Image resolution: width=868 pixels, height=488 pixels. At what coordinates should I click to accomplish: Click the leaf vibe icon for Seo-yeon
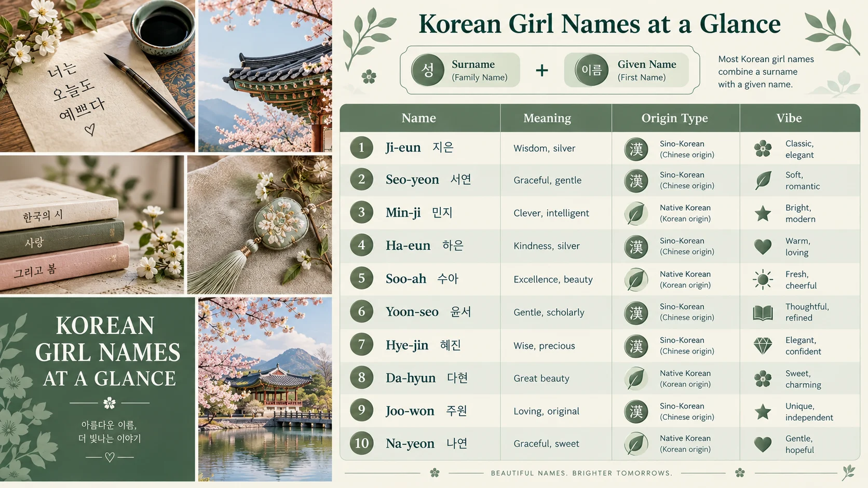(x=763, y=180)
